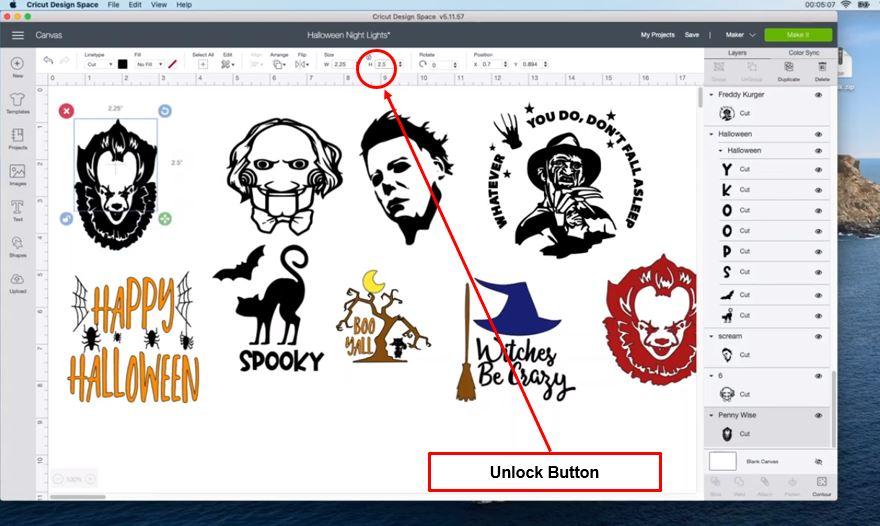This screenshot has height=526, width=880.
Task: Click the Save button
Action: point(692,35)
